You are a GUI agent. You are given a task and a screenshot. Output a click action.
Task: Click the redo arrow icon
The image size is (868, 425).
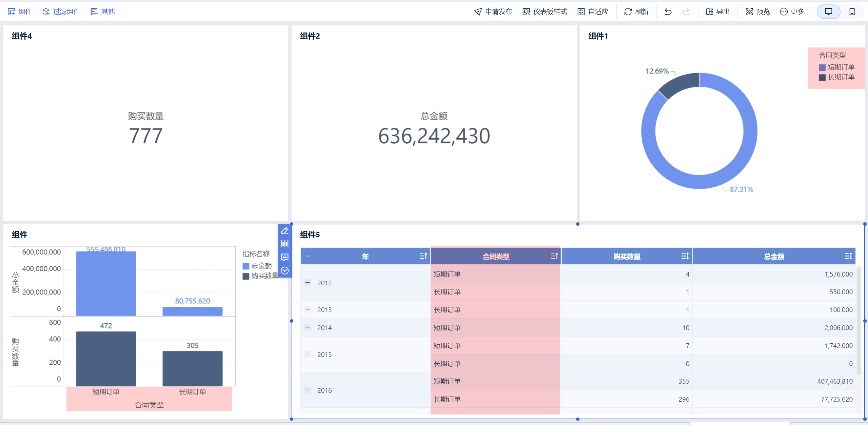click(x=686, y=12)
